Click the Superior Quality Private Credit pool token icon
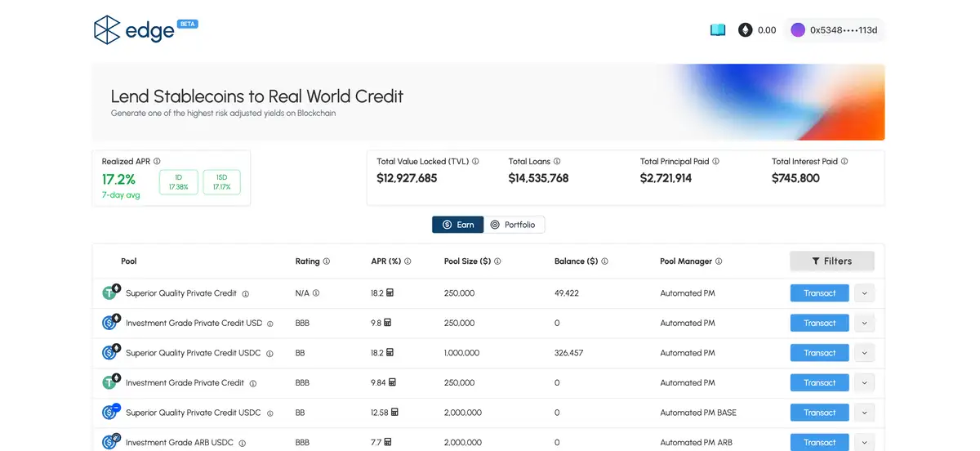The width and height of the screenshot is (980, 451). coord(111,292)
